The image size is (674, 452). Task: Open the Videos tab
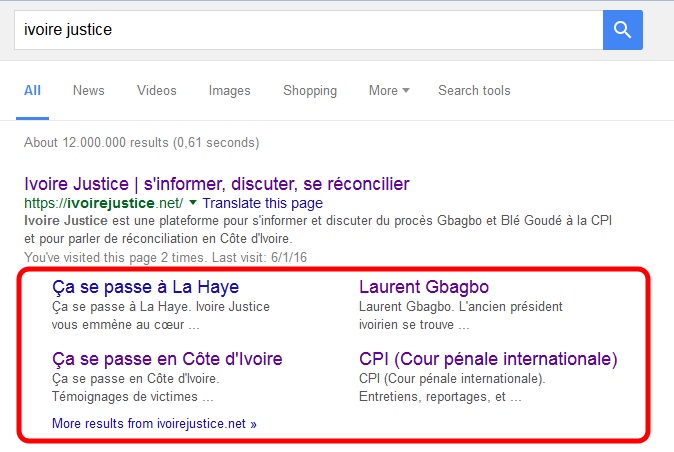(x=156, y=91)
